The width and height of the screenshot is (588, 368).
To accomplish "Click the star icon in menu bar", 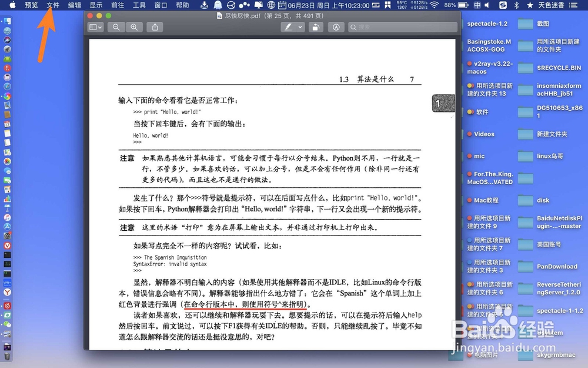I will (x=530, y=5).
